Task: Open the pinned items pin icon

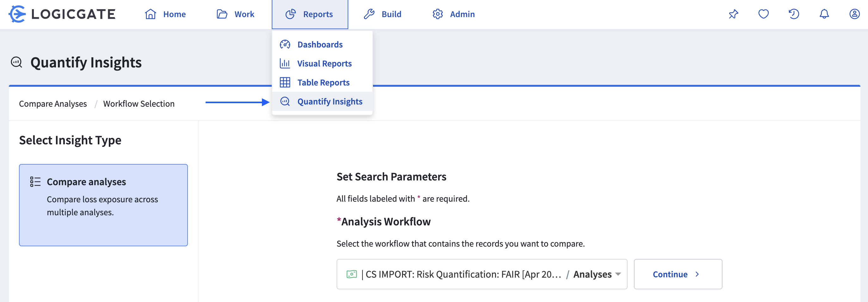Action: pyautogui.click(x=733, y=14)
